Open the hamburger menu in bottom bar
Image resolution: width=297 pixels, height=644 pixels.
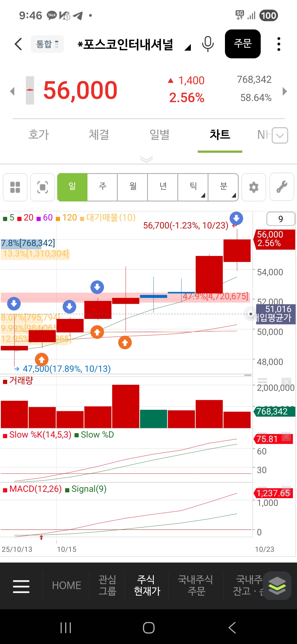coord(21,586)
